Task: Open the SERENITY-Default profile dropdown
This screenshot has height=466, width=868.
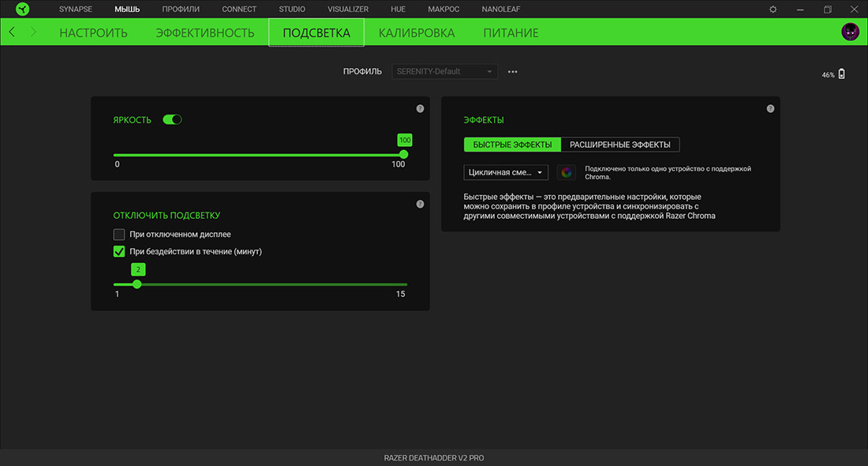Action: 444,71
